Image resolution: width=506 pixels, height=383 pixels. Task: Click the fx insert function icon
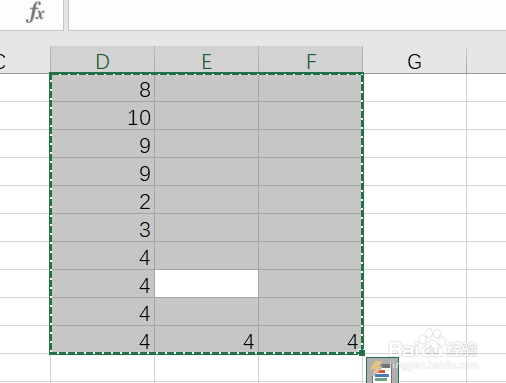click(x=35, y=13)
